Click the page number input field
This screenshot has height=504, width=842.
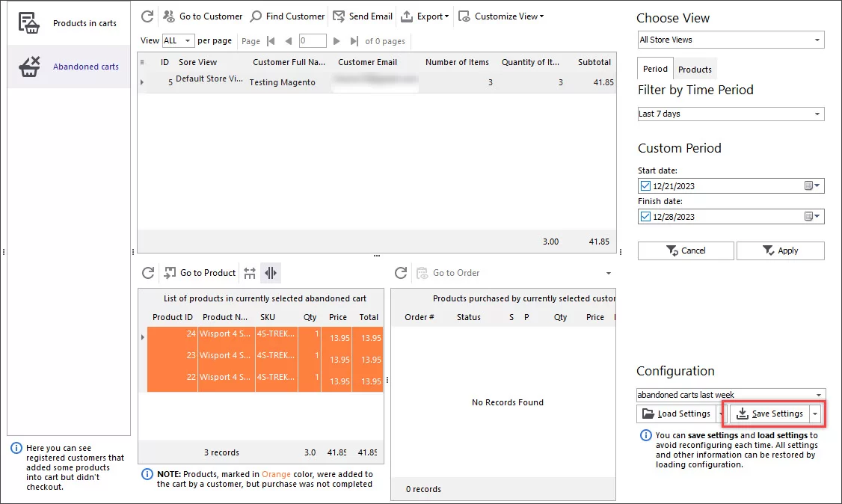(x=313, y=41)
